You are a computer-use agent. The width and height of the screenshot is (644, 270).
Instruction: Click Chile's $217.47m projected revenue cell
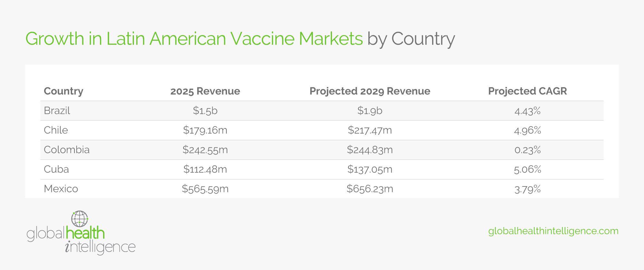[x=370, y=130]
